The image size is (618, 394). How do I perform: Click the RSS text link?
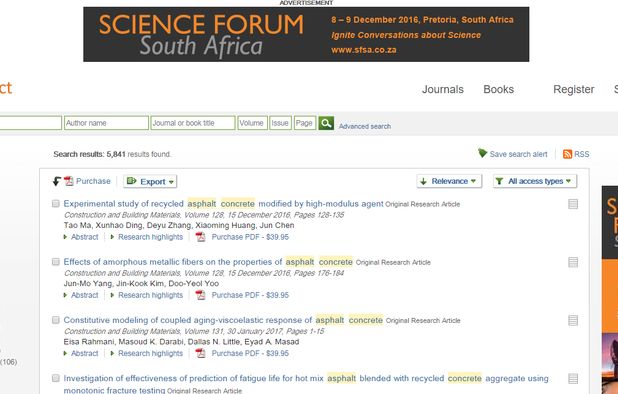click(582, 154)
